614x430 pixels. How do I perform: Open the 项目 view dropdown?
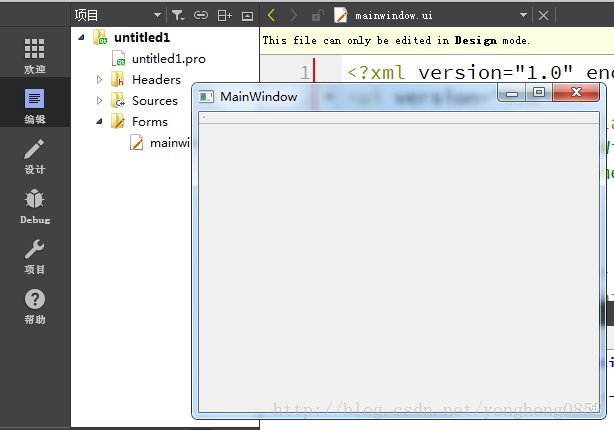[157, 15]
